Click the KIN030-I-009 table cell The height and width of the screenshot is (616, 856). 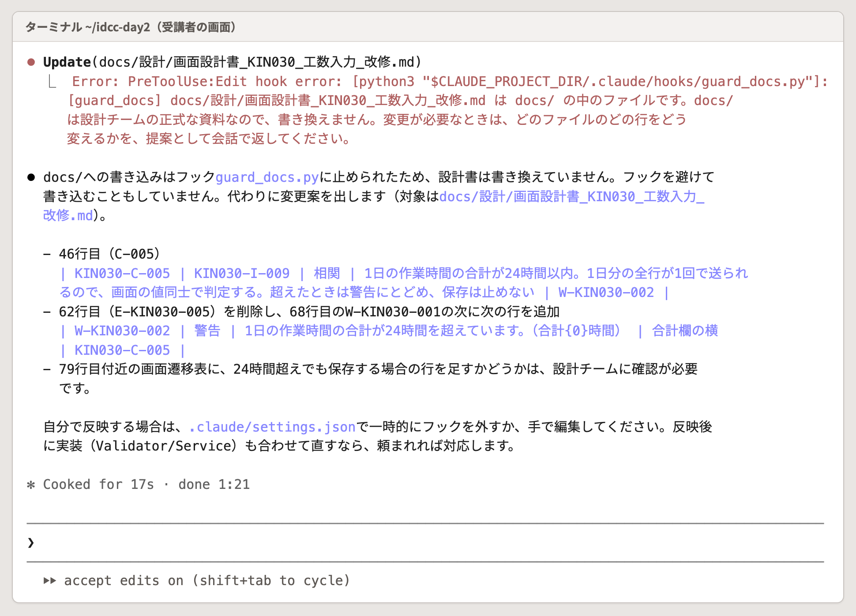tap(242, 274)
